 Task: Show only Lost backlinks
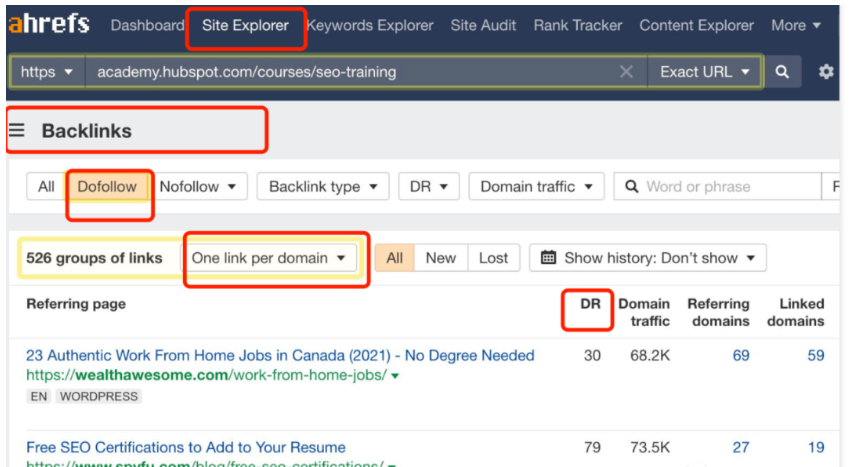coord(494,258)
